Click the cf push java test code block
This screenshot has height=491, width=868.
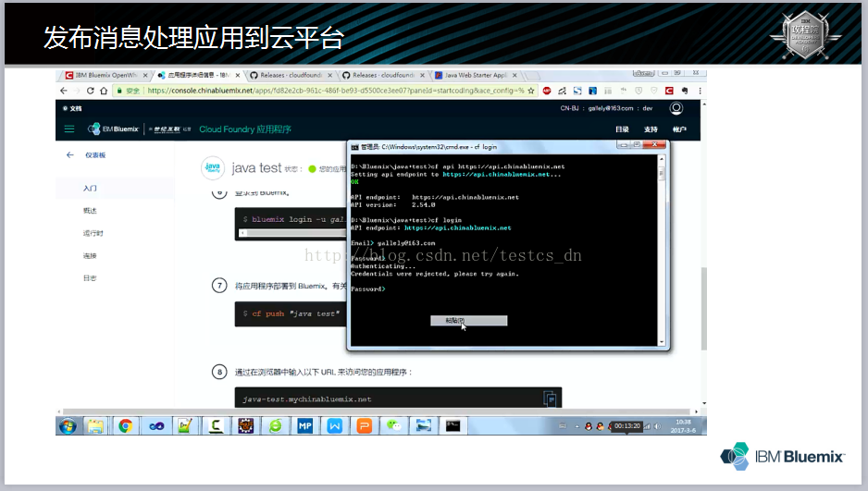coord(291,313)
